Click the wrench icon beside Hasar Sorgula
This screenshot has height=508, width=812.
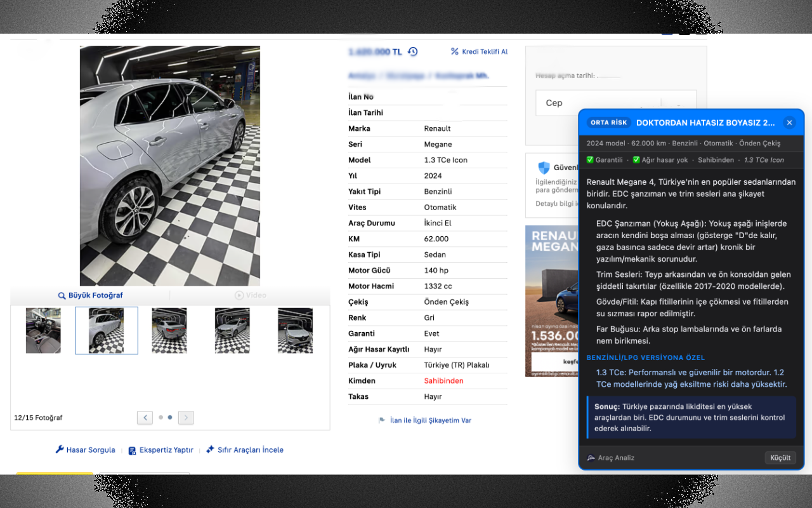60,450
